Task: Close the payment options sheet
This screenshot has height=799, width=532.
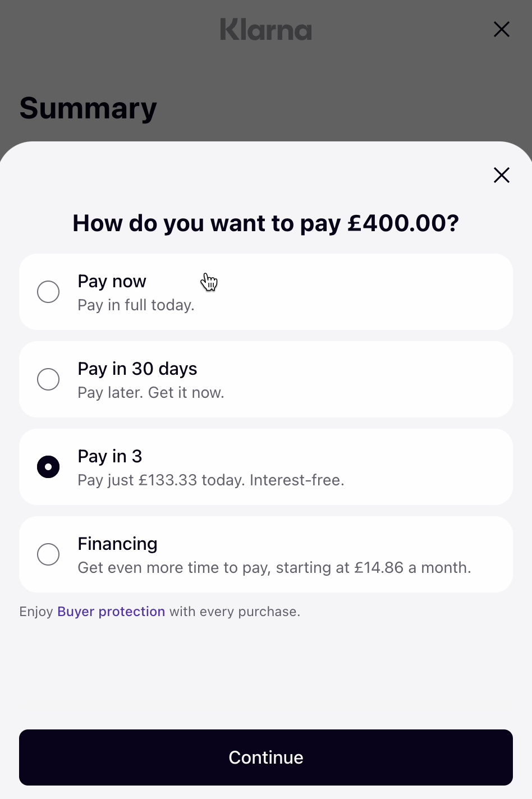Action: [x=501, y=176]
